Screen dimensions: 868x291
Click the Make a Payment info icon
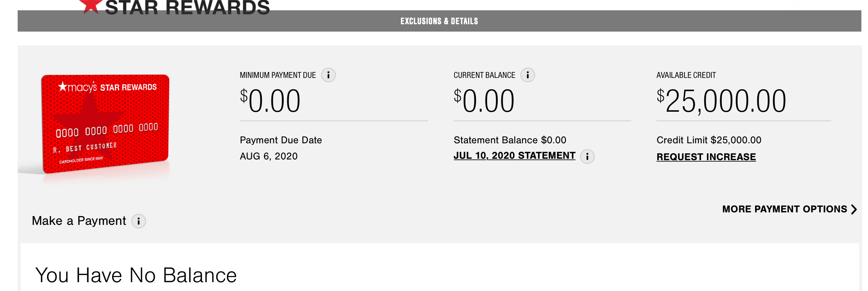tap(139, 221)
